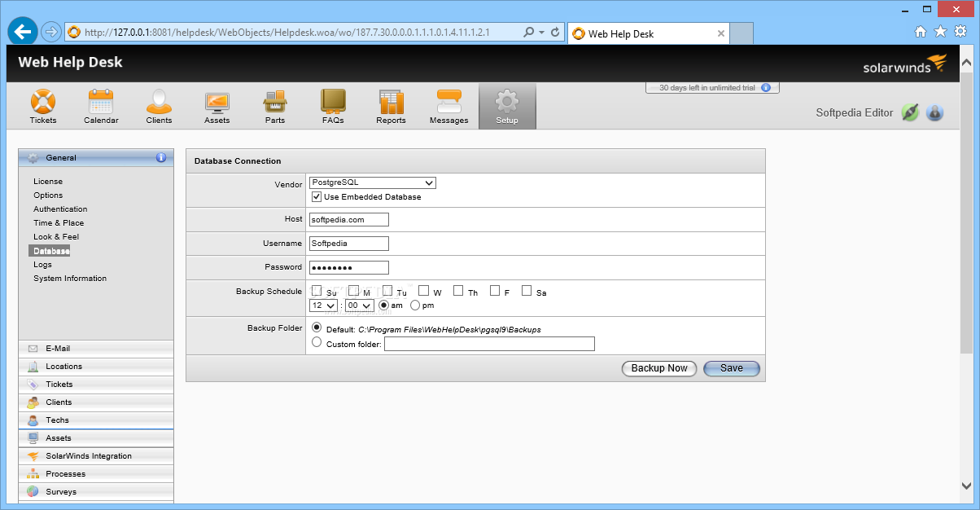
Task: Check the W backup schedule checkbox
Action: point(423,291)
